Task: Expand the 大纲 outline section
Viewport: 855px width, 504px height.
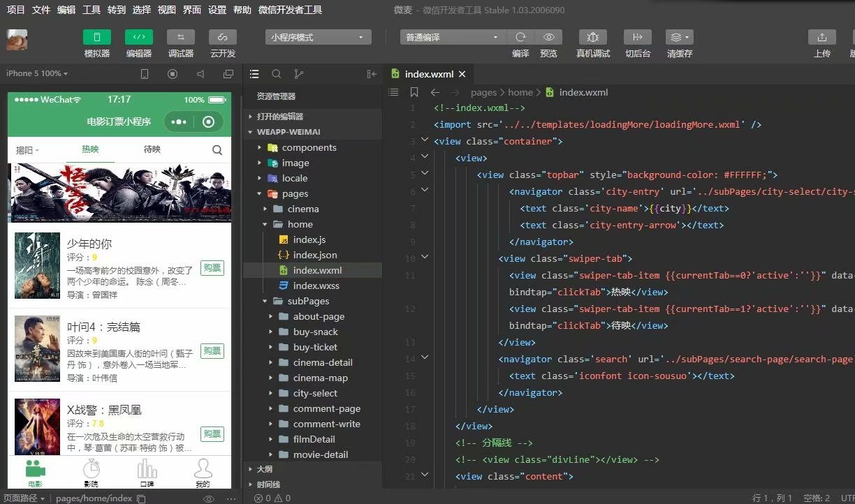Action: pyautogui.click(x=312, y=469)
